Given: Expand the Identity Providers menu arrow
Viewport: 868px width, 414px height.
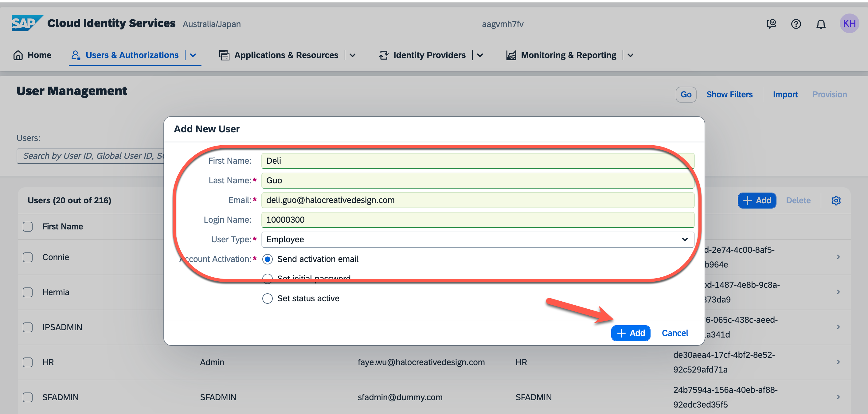Looking at the screenshot, I should pos(480,55).
